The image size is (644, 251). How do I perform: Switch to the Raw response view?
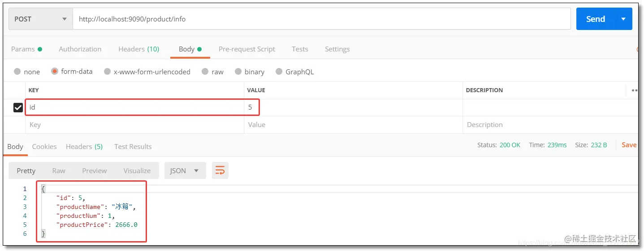pyautogui.click(x=59, y=170)
